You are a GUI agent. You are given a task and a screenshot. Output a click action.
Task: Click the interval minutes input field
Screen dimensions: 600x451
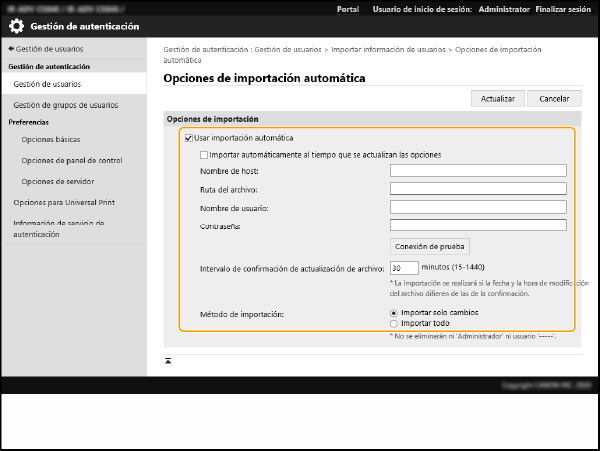point(403,268)
